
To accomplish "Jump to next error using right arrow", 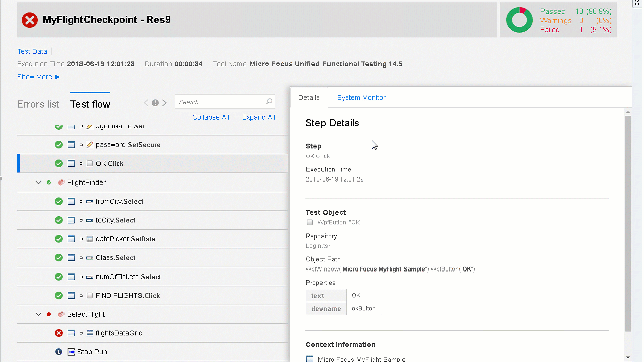I will point(164,103).
